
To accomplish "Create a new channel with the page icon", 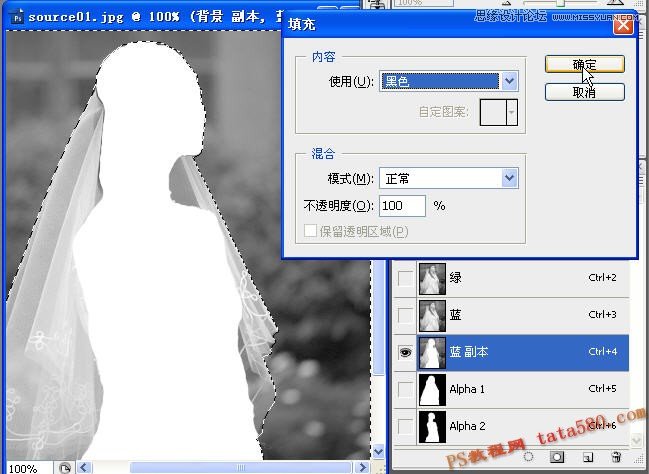I will pos(588,457).
